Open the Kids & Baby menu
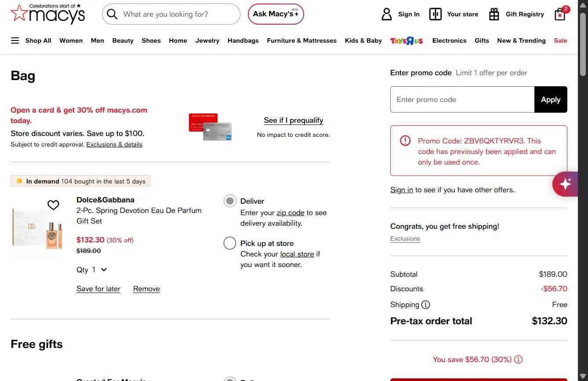Viewport: 588px width, 381px height. [363, 40]
